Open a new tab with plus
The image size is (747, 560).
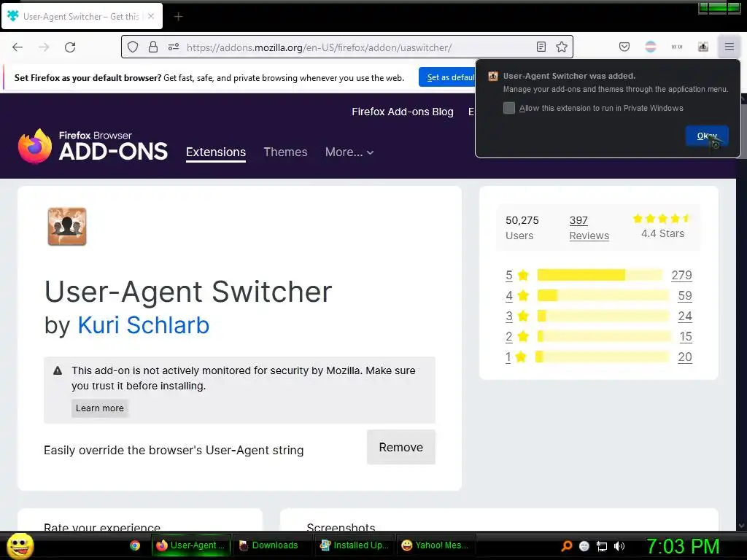pyautogui.click(x=178, y=17)
